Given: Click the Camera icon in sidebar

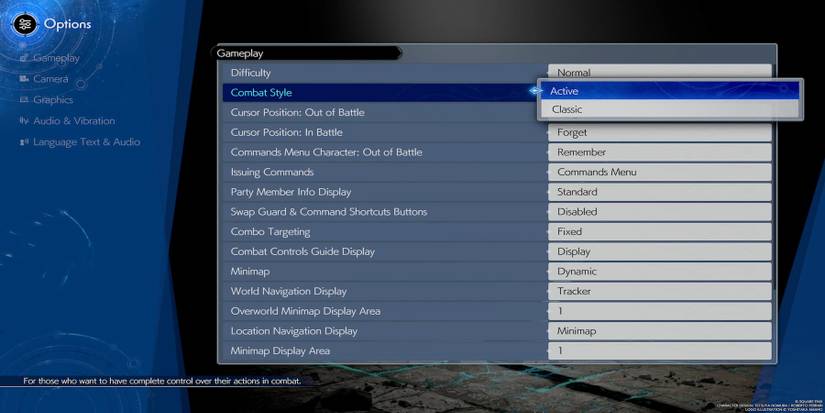Looking at the screenshot, I should 25,79.
